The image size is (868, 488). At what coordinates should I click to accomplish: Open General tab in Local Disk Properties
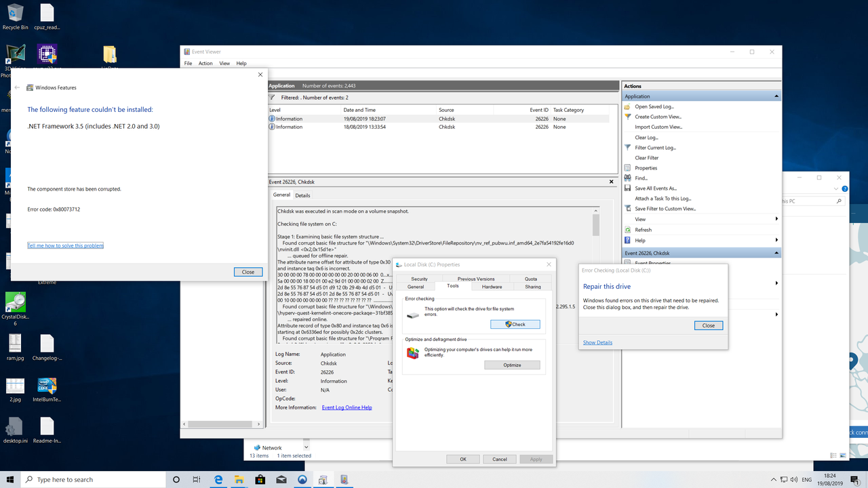[416, 287]
